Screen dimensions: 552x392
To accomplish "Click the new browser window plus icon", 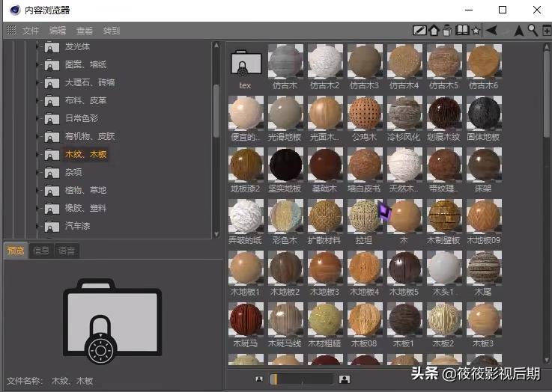I will (x=547, y=31).
